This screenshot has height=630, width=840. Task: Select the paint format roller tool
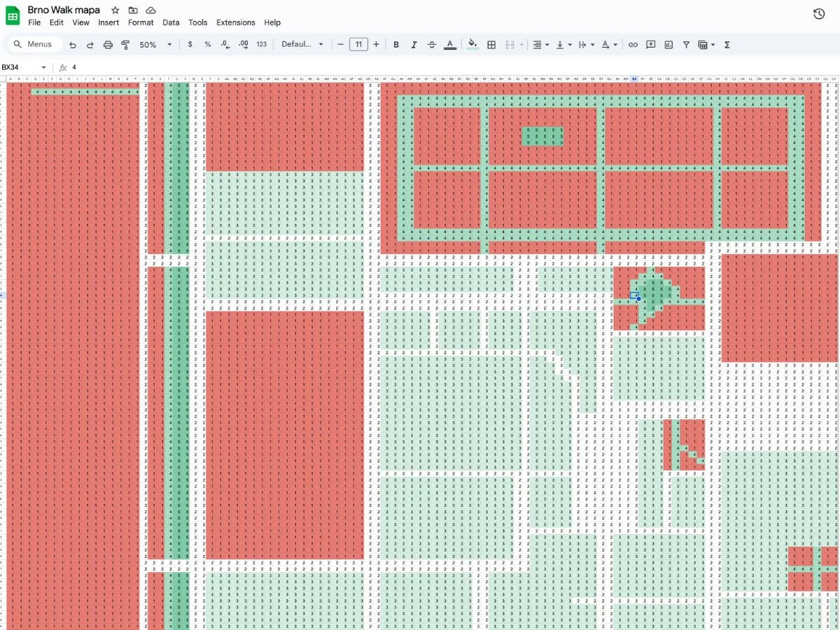pos(125,45)
